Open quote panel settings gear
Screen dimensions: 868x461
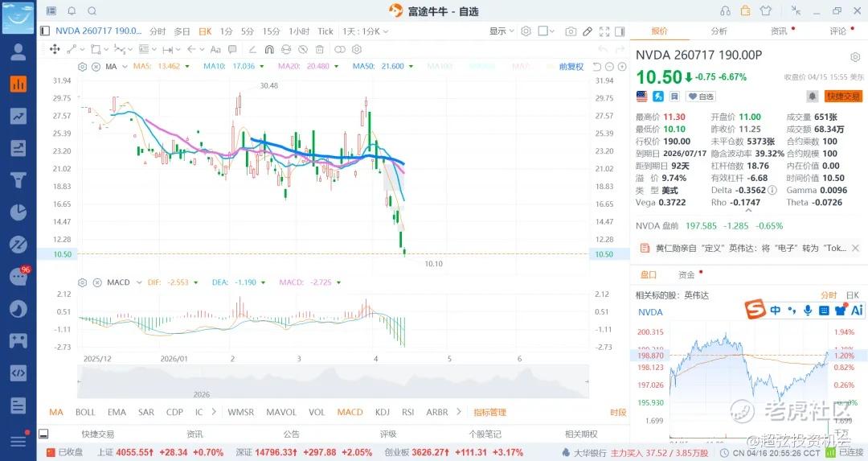[x=855, y=57]
